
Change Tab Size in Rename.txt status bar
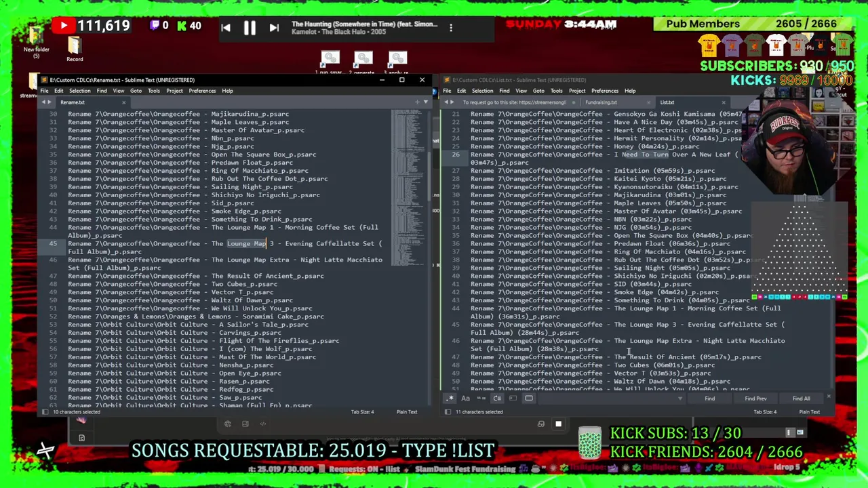[x=362, y=412]
